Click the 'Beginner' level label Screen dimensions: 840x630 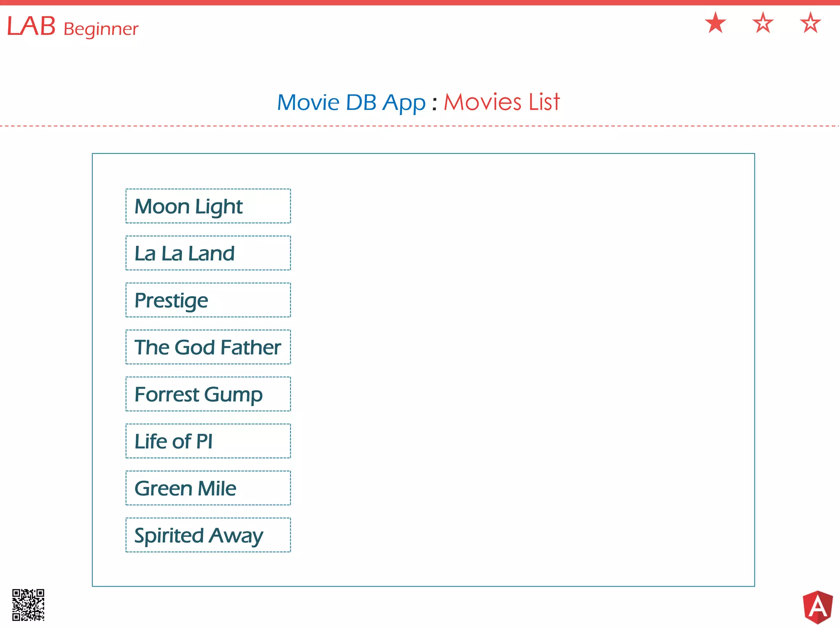coord(101,30)
